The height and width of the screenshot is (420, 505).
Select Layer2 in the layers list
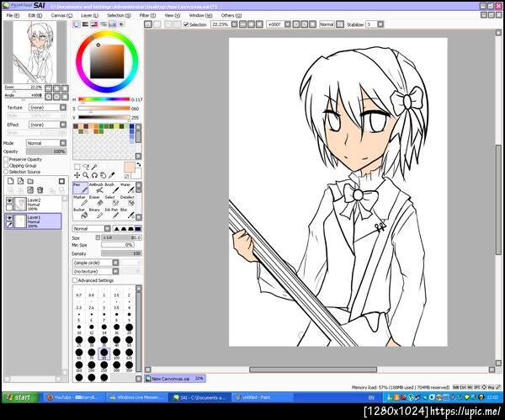point(33,204)
